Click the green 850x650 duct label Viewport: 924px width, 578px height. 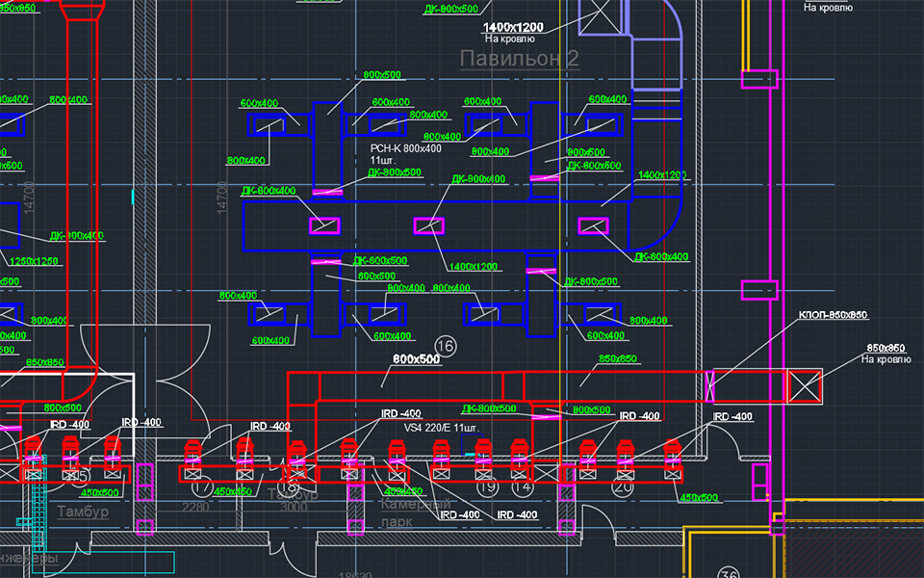618,358
